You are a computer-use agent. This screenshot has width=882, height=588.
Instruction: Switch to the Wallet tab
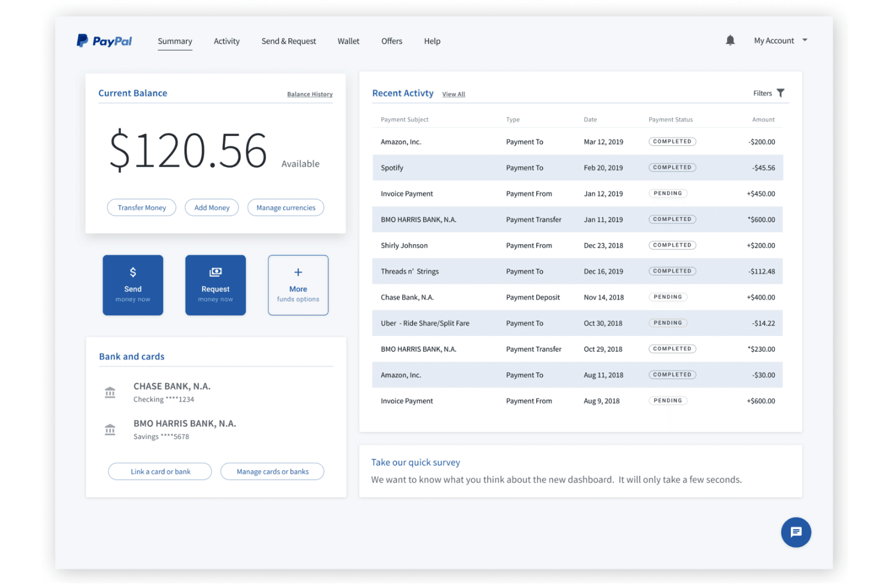coord(349,41)
